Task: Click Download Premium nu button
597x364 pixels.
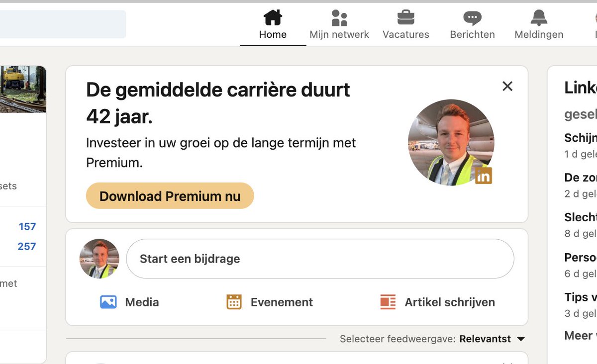Action: (170, 196)
